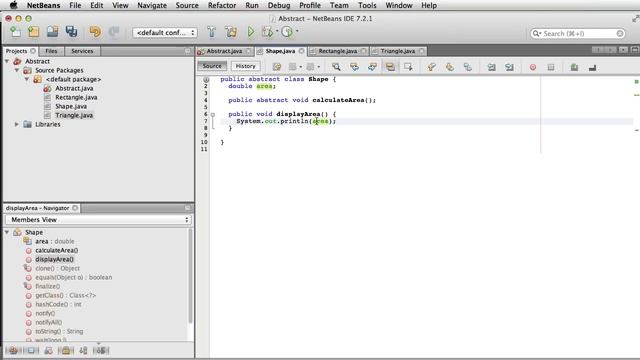
Task: Collapse the displayArea method fold marker
Action: [x=213, y=114]
